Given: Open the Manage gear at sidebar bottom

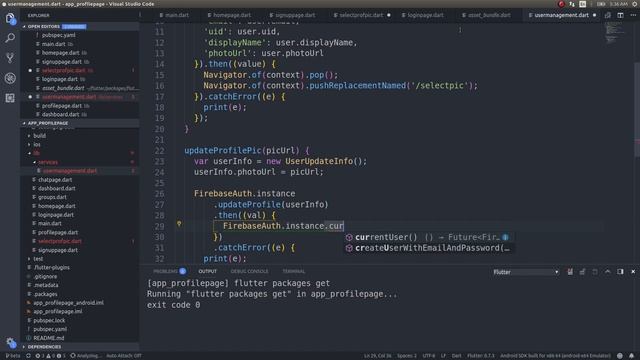Looking at the screenshot, I should [11, 343].
